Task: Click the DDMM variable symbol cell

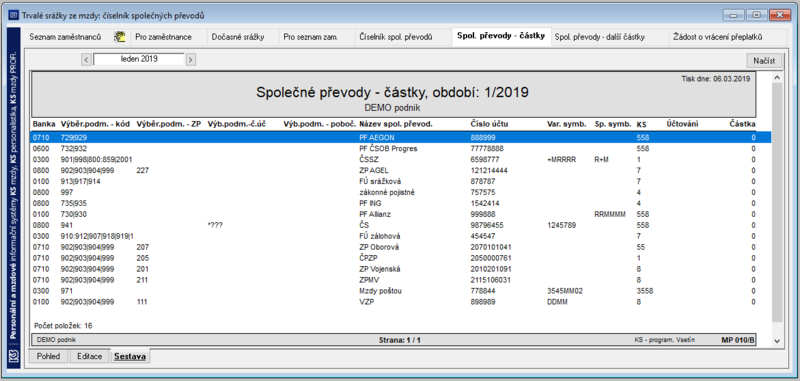Action: pos(557,302)
